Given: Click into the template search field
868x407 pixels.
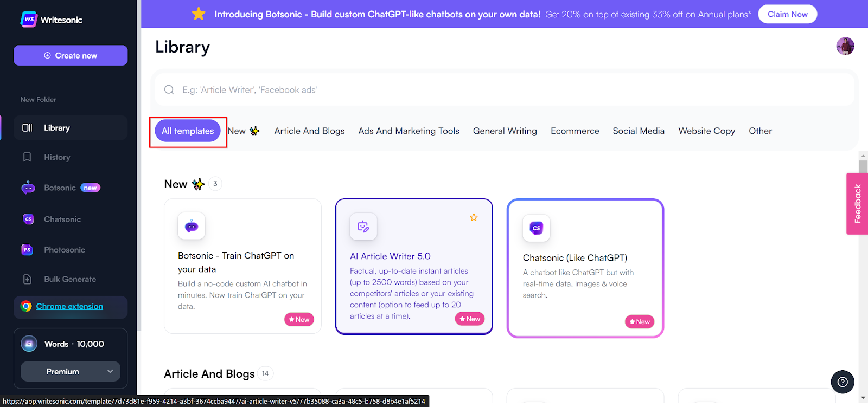Looking at the screenshot, I should tap(505, 90).
